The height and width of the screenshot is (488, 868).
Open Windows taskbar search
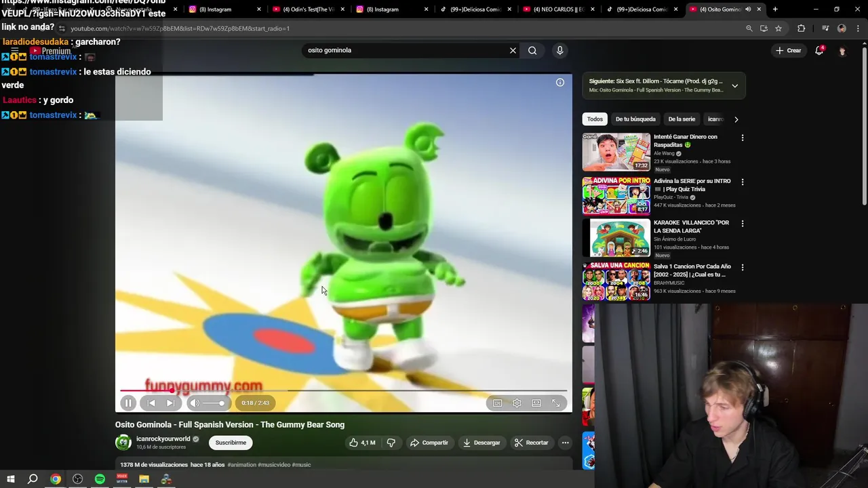pyautogui.click(x=33, y=479)
